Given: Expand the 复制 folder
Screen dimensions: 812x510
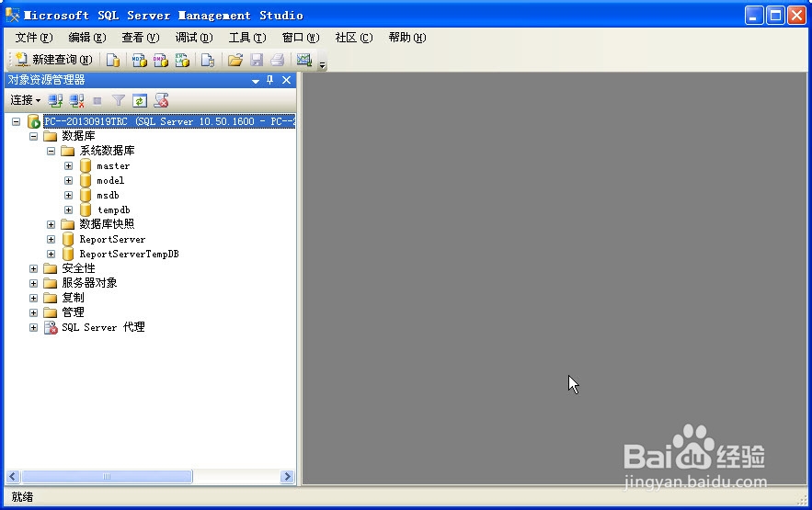Looking at the screenshot, I should point(34,298).
